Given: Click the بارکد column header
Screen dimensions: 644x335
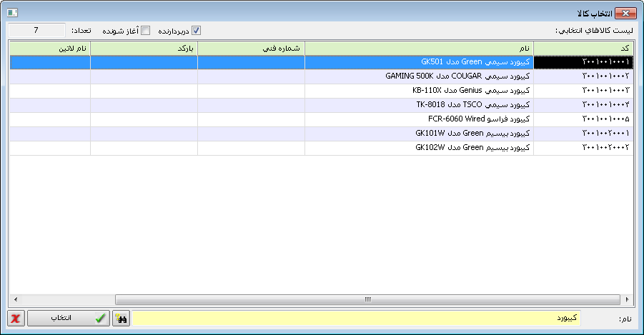Looking at the screenshot, I should coord(144,48).
